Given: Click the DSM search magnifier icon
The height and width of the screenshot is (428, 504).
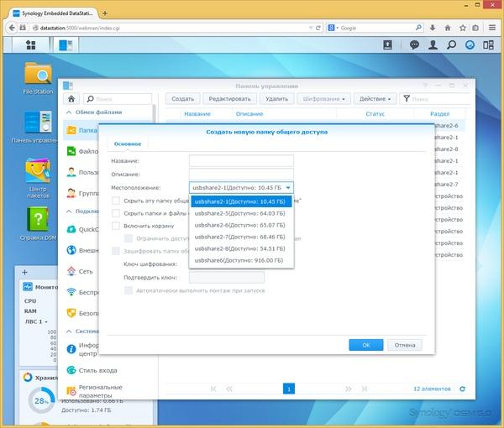Looking at the screenshot, I should coord(452,45).
